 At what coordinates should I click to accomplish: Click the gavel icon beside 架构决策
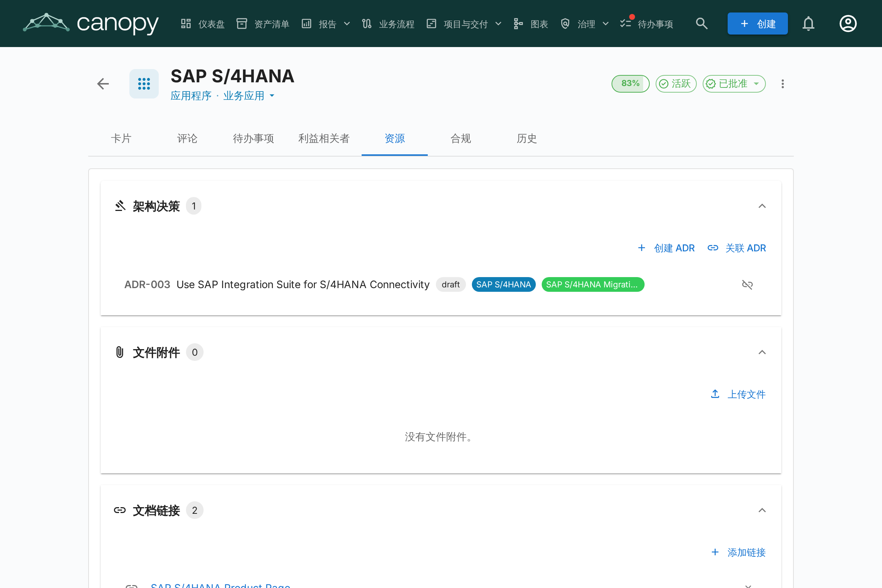tap(120, 206)
